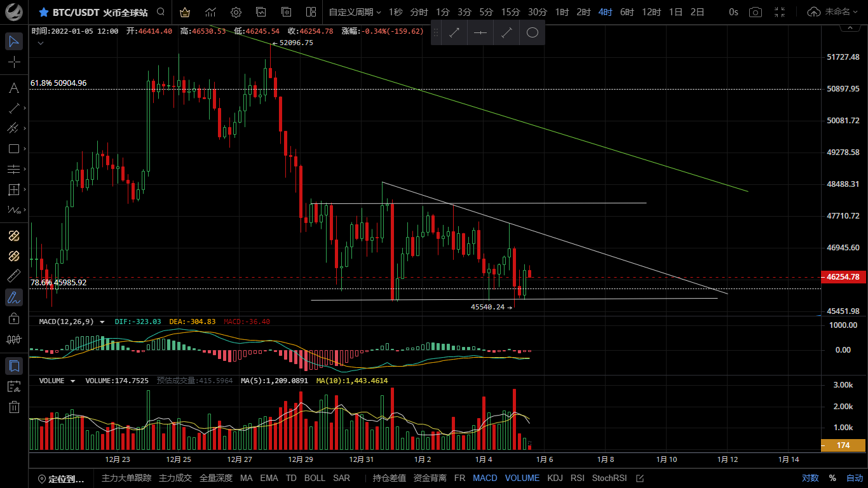868x488 pixels.
Task: Click the collapse fullscreen arrows icon
Action: [x=781, y=12]
